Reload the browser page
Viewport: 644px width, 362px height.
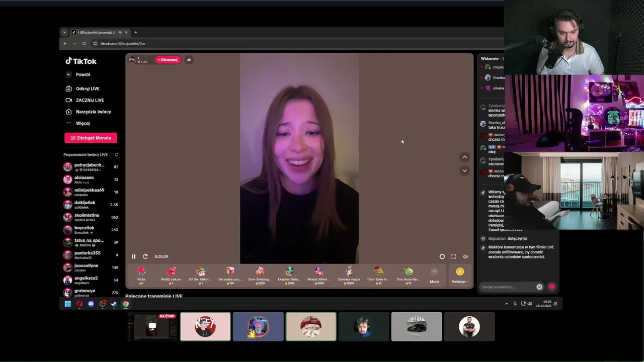[84, 44]
